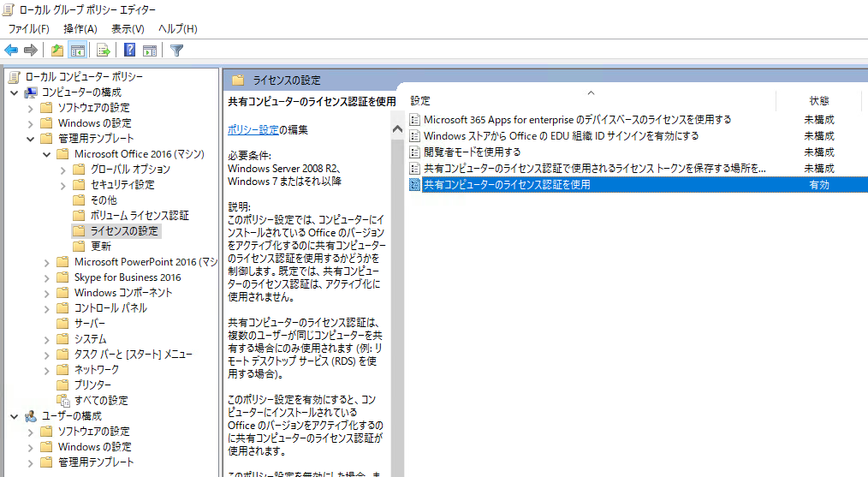
Task: Click the すべての設定 icon in the tree
Action: 63,400
